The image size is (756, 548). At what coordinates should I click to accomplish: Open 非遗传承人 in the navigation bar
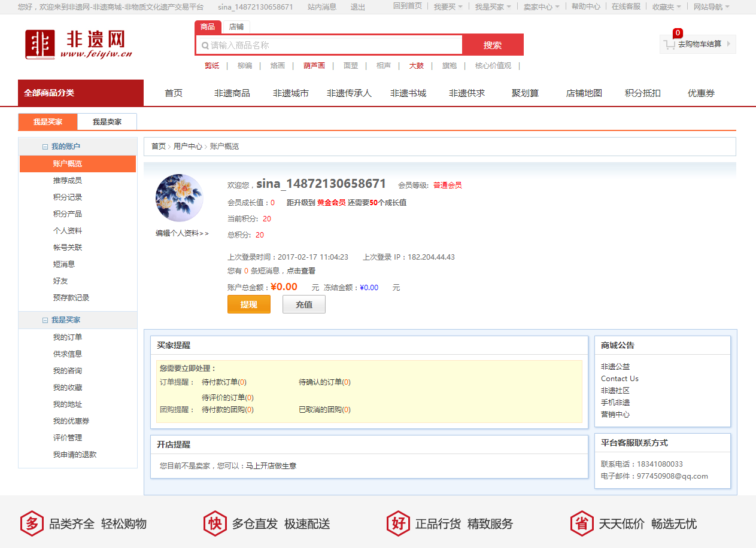pos(349,93)
